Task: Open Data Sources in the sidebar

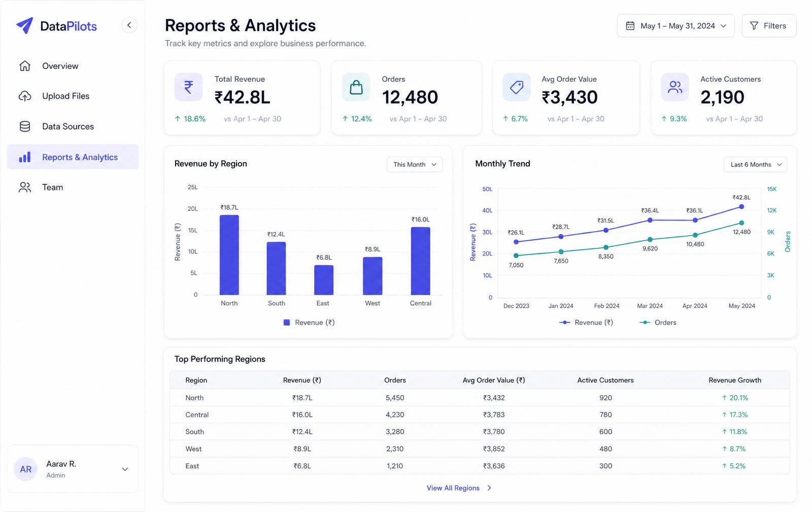Action: pyautogui.click(x=73, y=126)
